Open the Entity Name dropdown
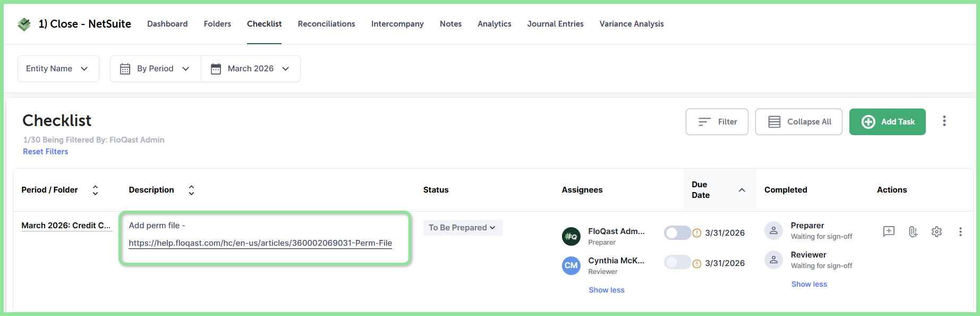Screen dimensions: 980x316 (x=58, y=69)
